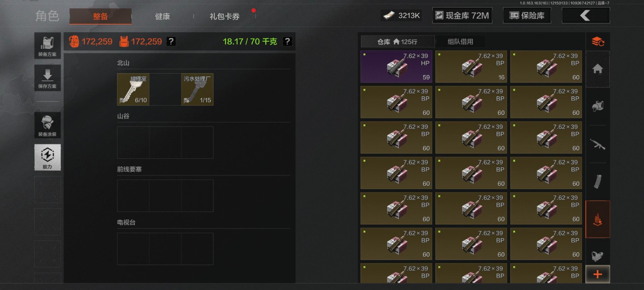Screen dimensions: 644x290
Task: Switch to 组队借用 storage tab
Action: point(460,42)
